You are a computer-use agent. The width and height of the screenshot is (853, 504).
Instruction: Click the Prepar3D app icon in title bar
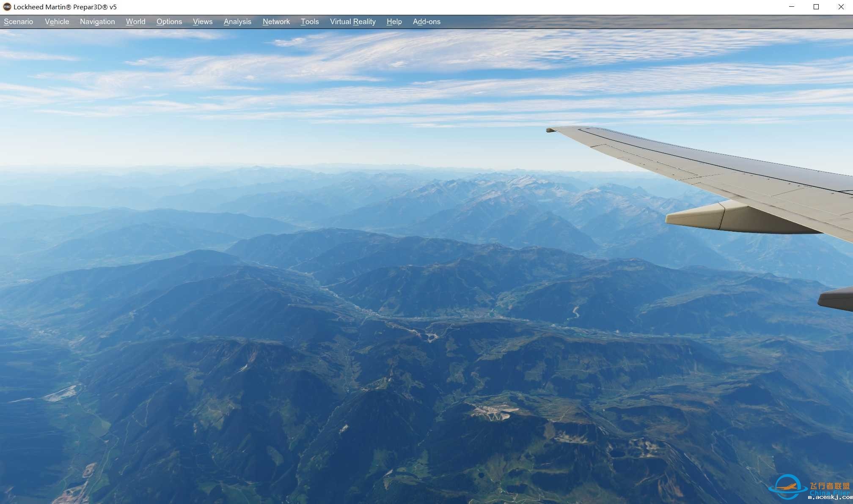click(7, 7)
